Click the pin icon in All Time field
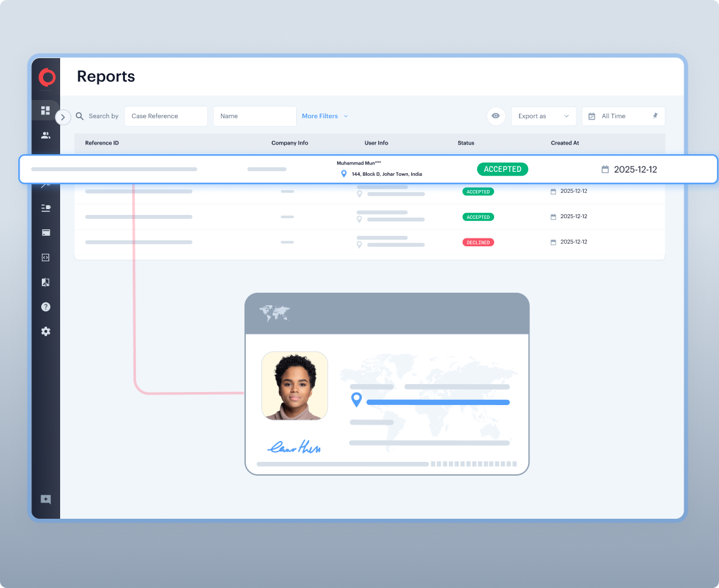The height and width of the screenshot is (588, 719). click(x=655, y=116)
